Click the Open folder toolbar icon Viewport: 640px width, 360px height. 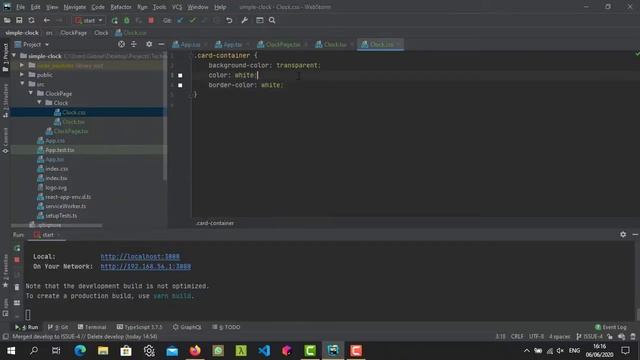point(7,20)
